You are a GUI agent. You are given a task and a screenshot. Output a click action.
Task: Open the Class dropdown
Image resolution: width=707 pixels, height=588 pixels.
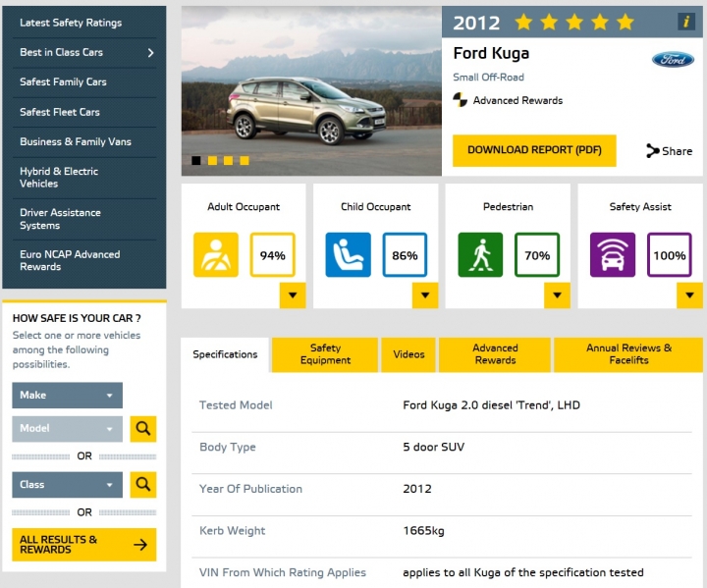[x=67, y=484]
